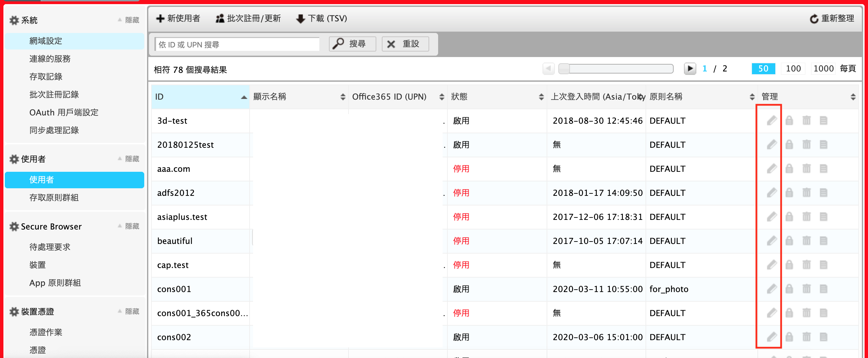
Task: Click the pagination slider handle
Action: pos(564,69)
